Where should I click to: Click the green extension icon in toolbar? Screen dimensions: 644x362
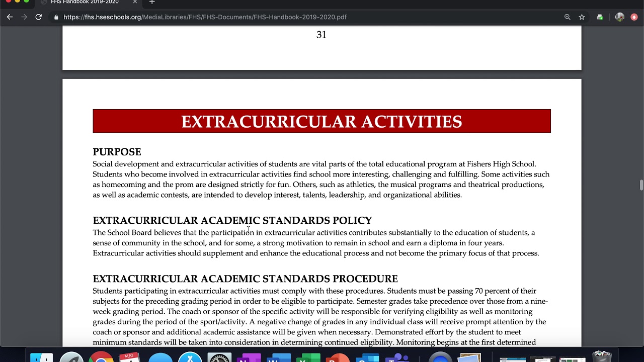600,17
